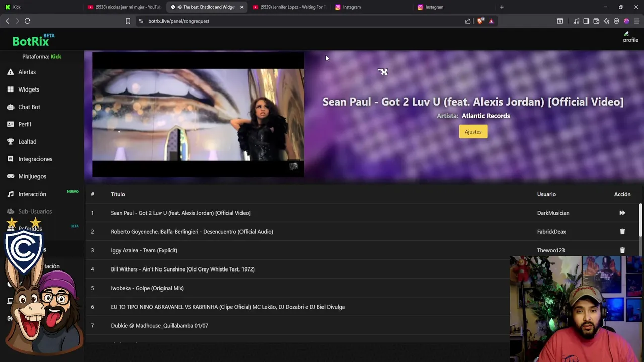644x362 pixels.
Task: Click the Atlantic Records artist name
Action: pos(486,116)
